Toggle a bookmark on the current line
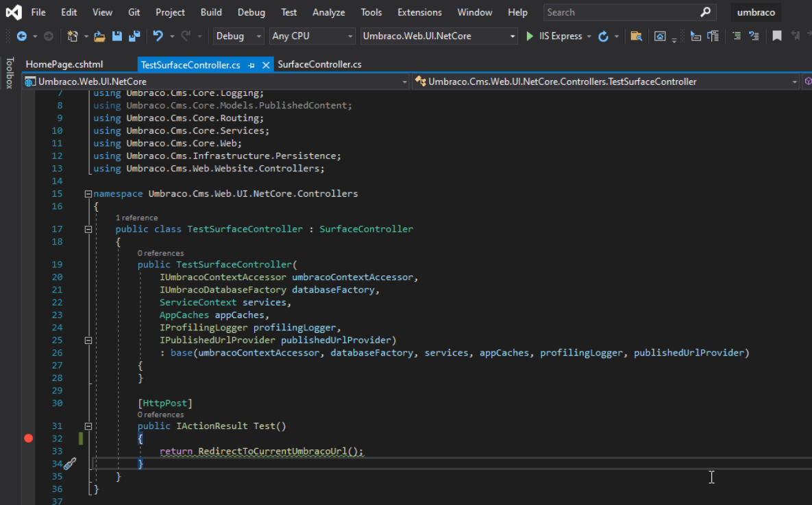Image resolution: width=812 pixels, height=505 pixels. pos(777,36)
